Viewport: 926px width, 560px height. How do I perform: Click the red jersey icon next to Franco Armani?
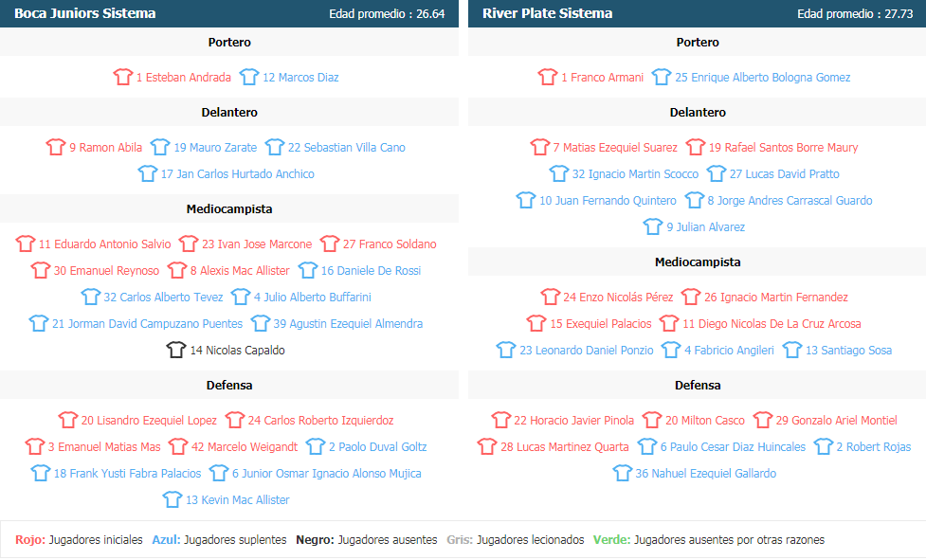point(548,77)
